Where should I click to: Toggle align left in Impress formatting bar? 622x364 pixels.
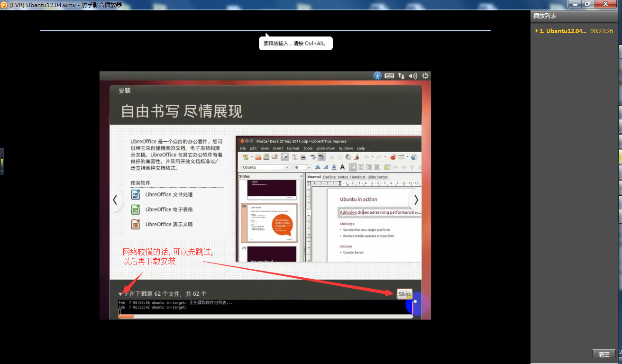pos(353,167)
